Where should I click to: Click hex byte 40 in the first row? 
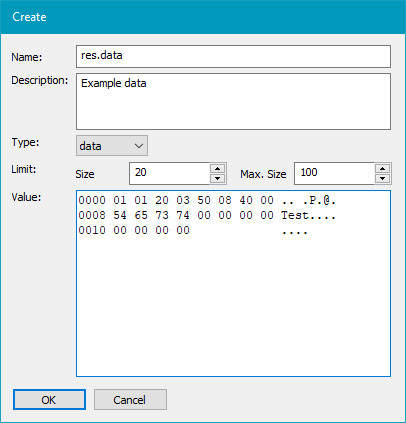(x=246, y=200)
